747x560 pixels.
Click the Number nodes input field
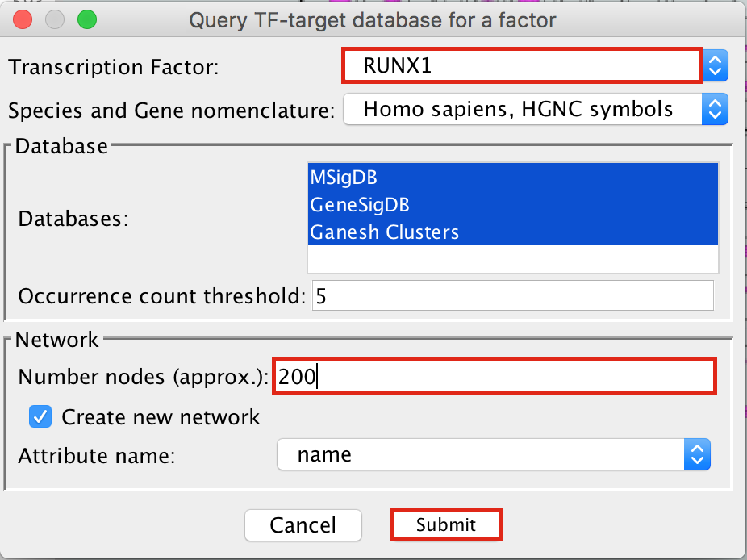tap(494, 377)
